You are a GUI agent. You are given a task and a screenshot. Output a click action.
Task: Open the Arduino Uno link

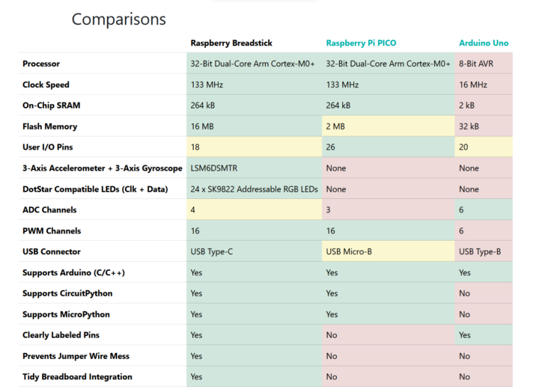pos(484,43)
